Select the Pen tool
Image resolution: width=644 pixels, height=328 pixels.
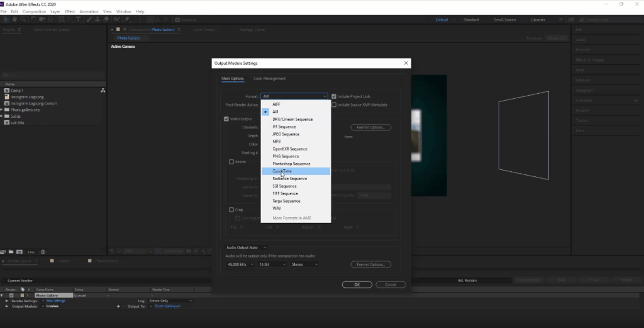[70, 20]
